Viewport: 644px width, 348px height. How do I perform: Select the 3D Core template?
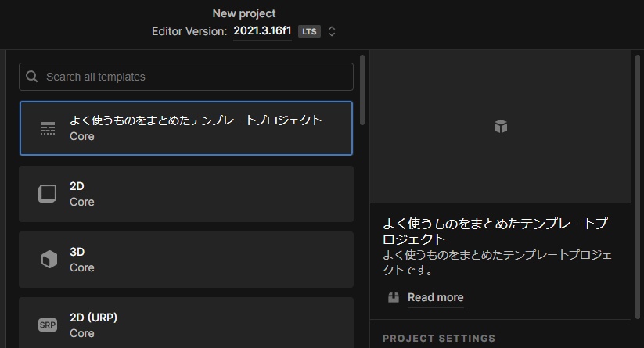[186, 260]
